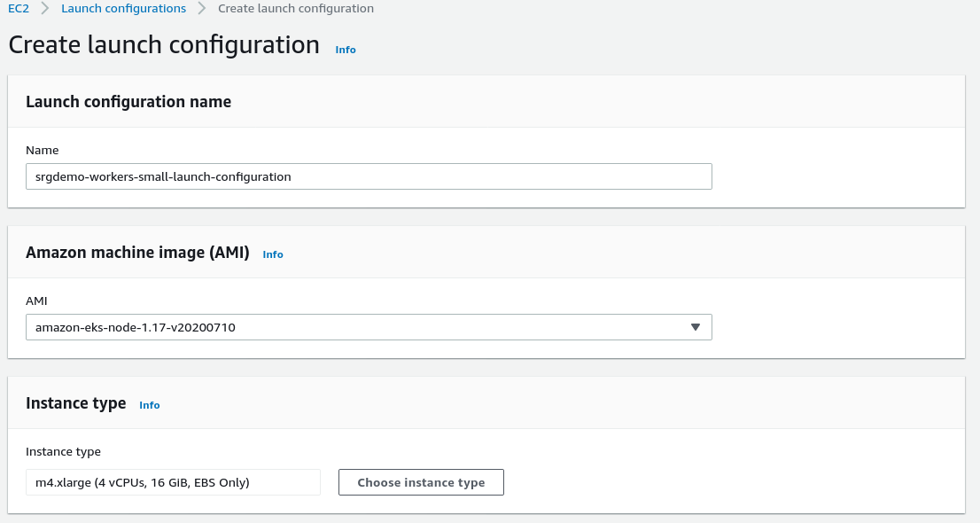Click the chevron right of Launch configurations
This screenshot has width=980, height=523.
(202, 9)
